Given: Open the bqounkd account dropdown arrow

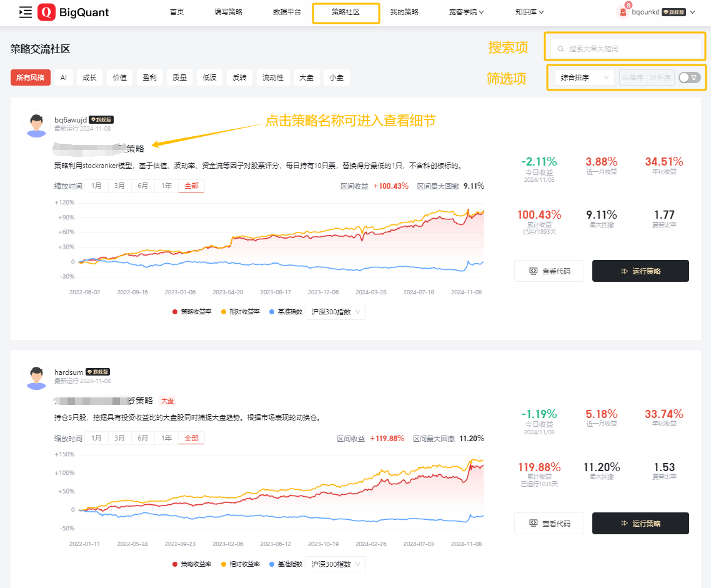Looking at the screenshot, I should (692, 12).
